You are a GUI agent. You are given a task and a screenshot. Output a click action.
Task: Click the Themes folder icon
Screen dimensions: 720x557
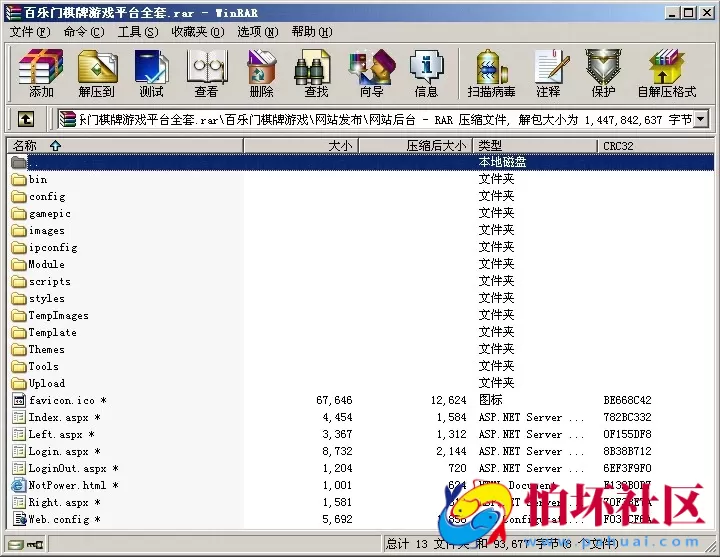(19, 349)
